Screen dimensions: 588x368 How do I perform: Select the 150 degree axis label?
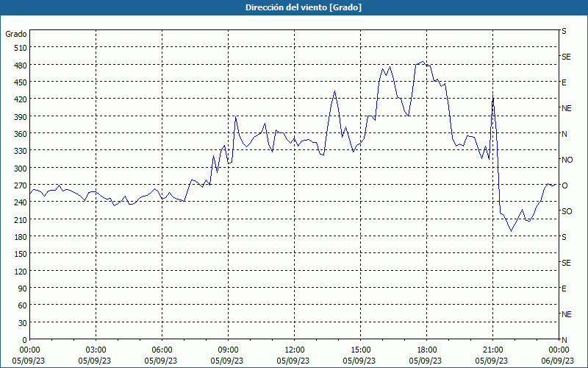[21, 254]
